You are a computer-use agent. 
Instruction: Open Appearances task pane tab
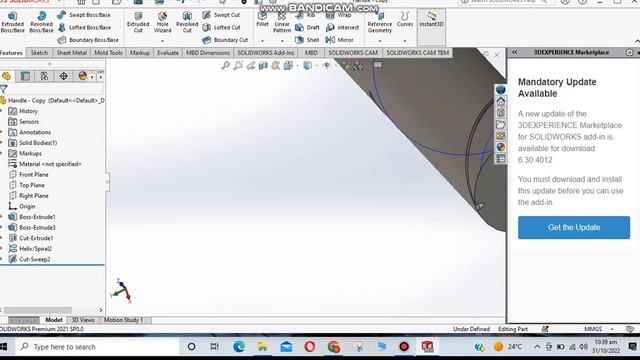(x=500, y=147)
